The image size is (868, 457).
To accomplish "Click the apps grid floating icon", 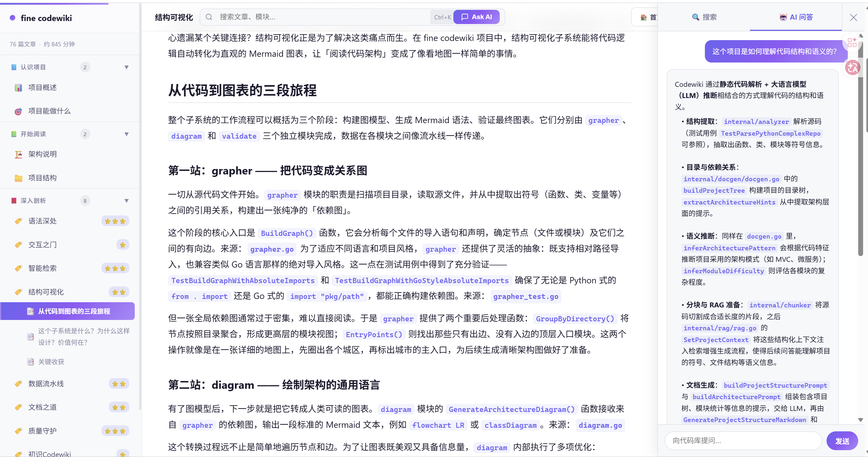I will 852,42.
